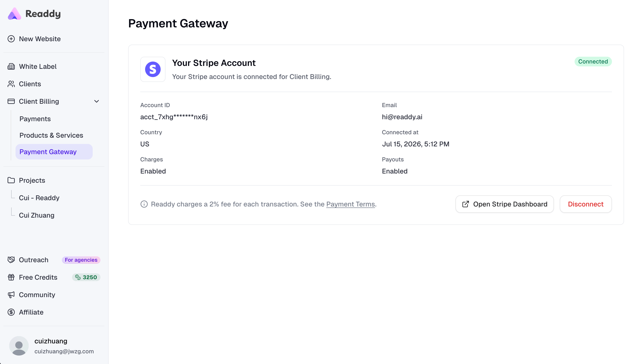Click the New Website plus icon

coord(11,39)
